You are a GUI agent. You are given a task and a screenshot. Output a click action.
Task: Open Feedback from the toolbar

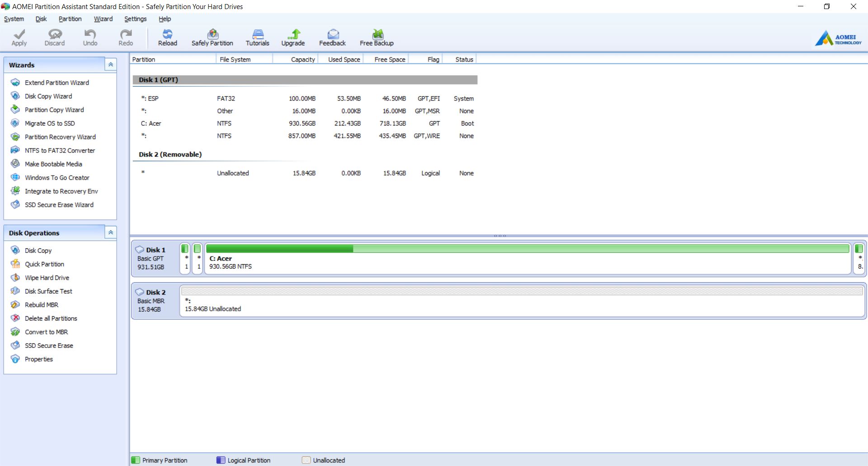pyautogui.click(x=333, y=34)
